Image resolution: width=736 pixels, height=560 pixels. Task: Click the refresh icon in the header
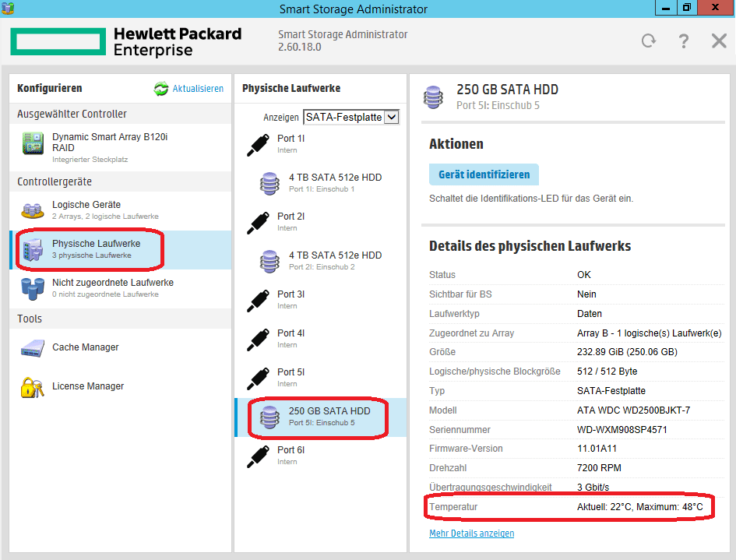click(x=649, y=41)
